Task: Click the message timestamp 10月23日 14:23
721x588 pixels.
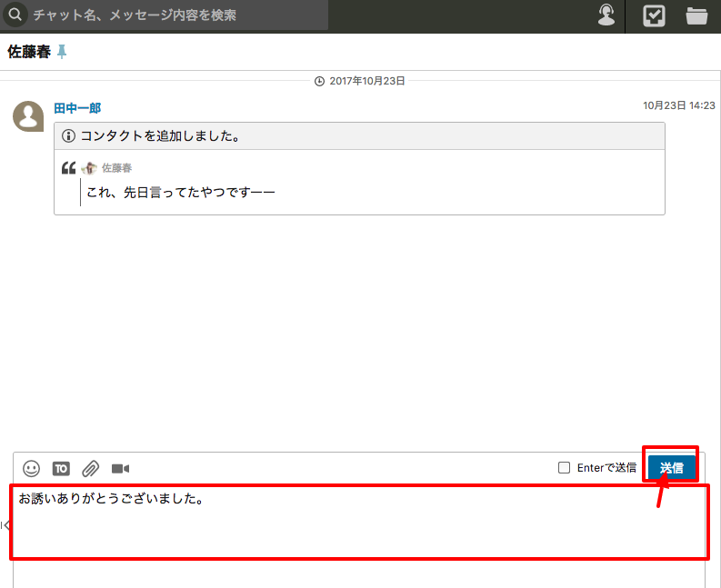Action: point(678,105)
